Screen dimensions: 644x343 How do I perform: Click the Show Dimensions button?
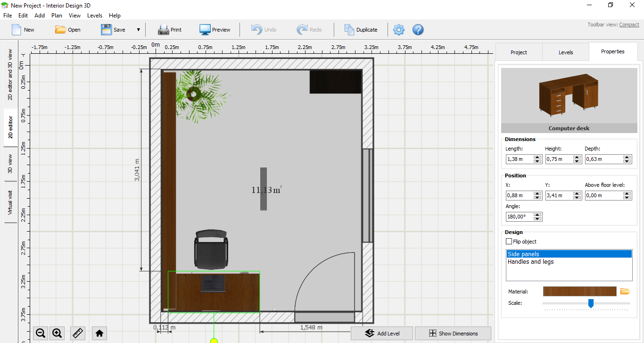(x=453, y=334)
